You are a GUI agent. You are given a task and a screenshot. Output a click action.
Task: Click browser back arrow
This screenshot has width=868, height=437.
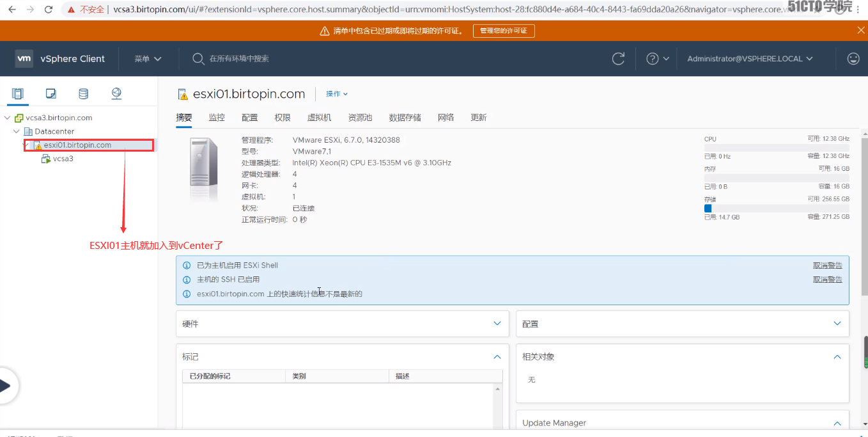[12, 10]
